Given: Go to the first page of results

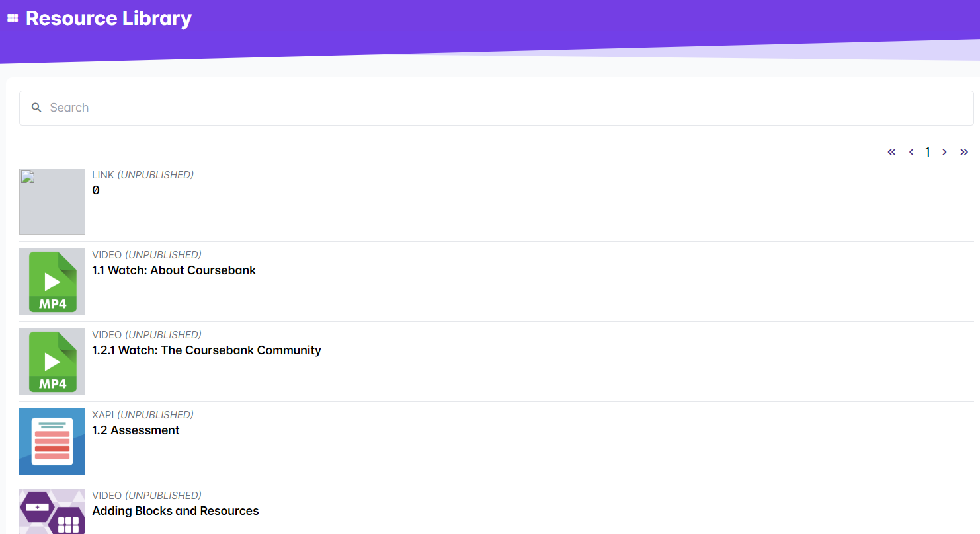Looking at the screenshot, I should (891, 152).
